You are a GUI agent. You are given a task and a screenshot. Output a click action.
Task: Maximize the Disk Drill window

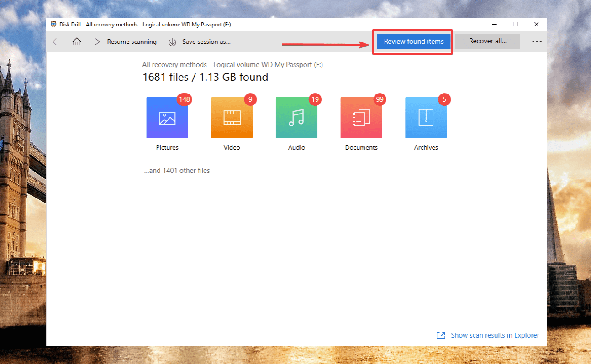pos(515,24)
